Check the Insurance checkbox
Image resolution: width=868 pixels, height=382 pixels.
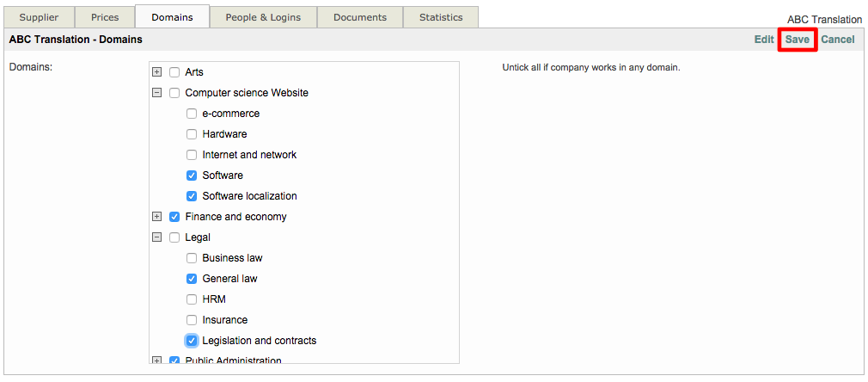click(192, 320)
